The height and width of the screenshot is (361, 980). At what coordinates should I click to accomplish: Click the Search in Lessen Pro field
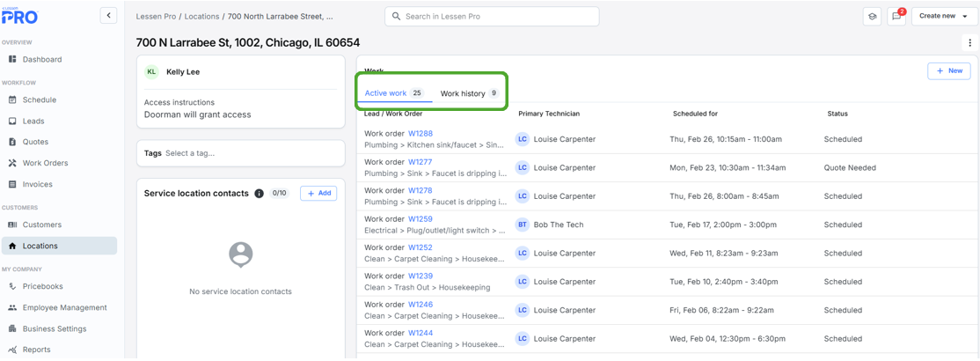pyautogui.click(x=493, y=17)
